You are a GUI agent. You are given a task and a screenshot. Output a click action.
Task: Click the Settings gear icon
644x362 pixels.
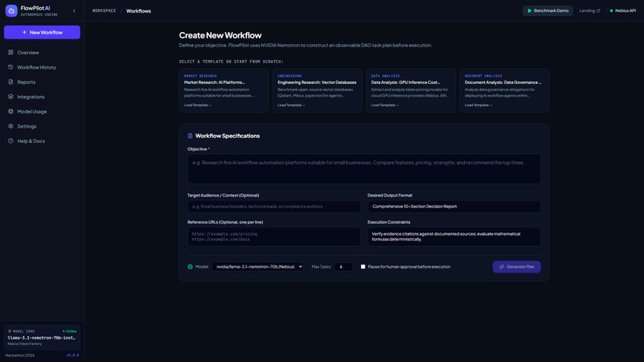point(10,126)
